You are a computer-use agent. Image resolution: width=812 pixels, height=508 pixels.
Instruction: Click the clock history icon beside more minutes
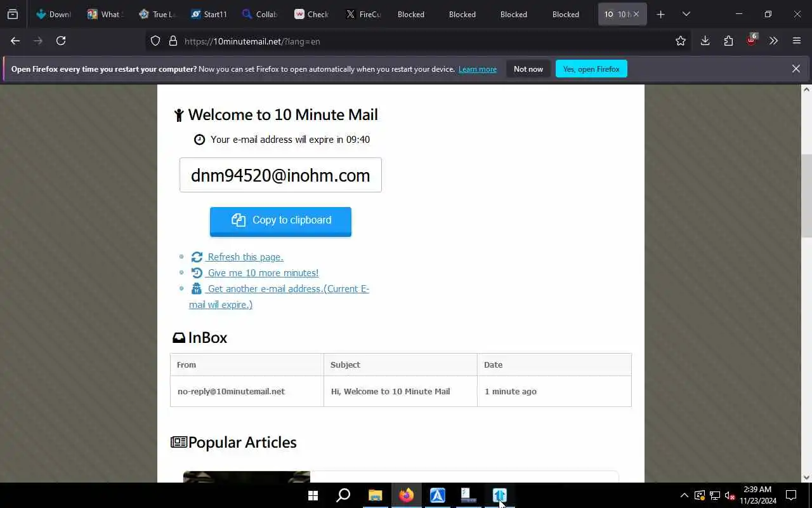197,272
